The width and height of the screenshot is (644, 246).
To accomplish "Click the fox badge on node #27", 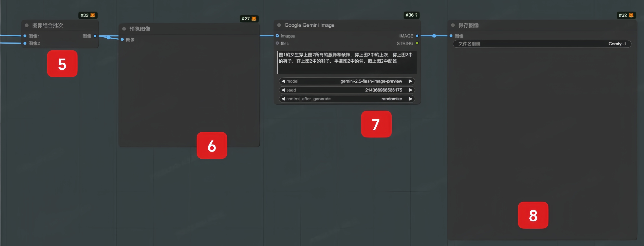I will click(254, 19).
